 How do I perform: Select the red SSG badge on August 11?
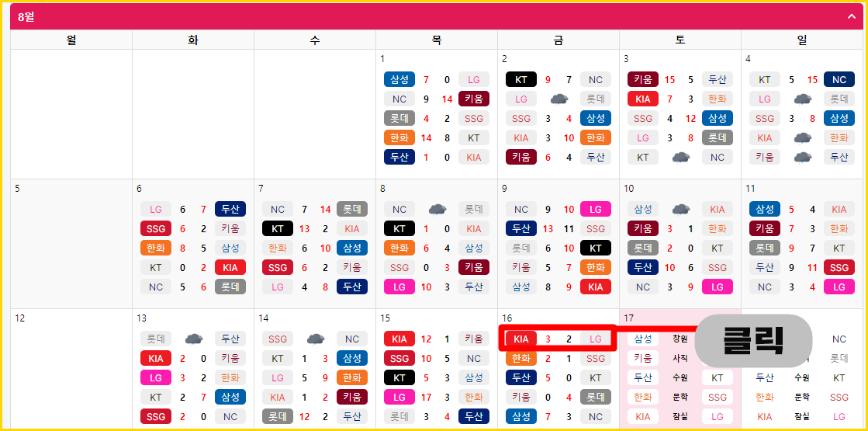tap(839, 268)
